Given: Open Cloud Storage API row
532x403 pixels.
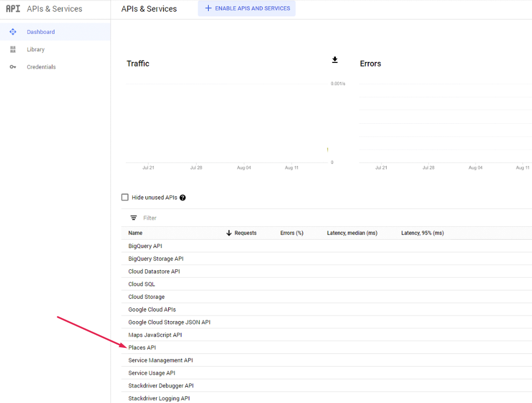Looking at the screenshot, I should 147,297.
